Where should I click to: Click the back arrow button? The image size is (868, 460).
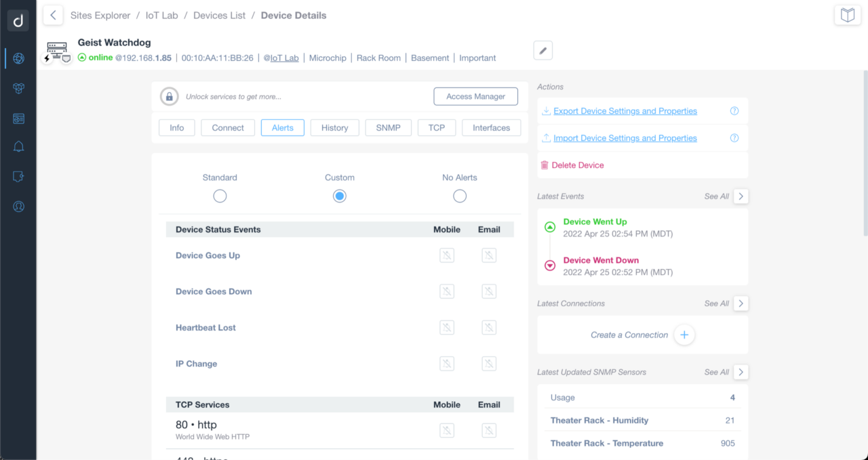click(x=53, y=15)
